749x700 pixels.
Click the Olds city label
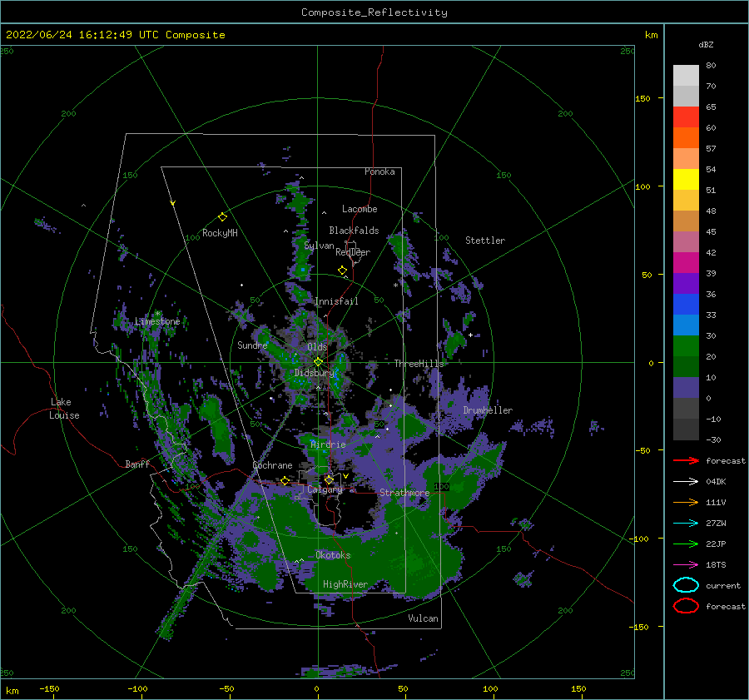tap(317, 347)
